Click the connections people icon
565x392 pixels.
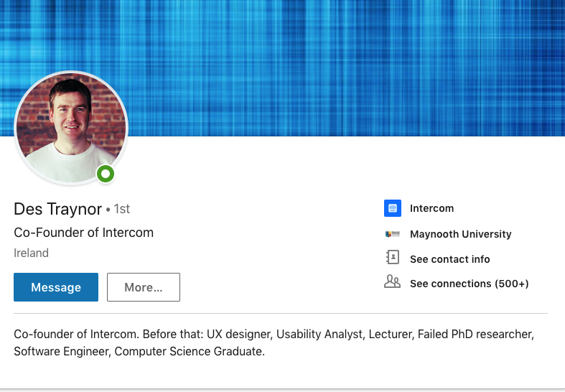[393, 281]
